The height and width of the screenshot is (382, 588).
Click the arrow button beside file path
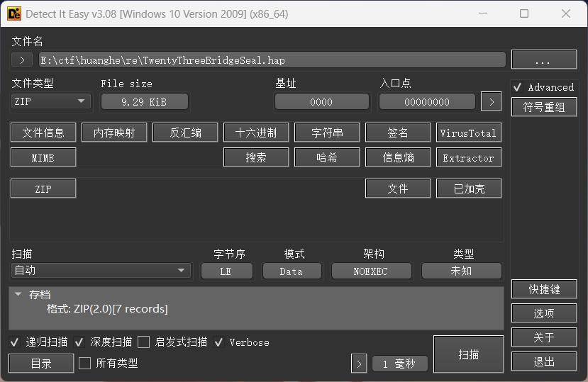click(x=22, y=60)
